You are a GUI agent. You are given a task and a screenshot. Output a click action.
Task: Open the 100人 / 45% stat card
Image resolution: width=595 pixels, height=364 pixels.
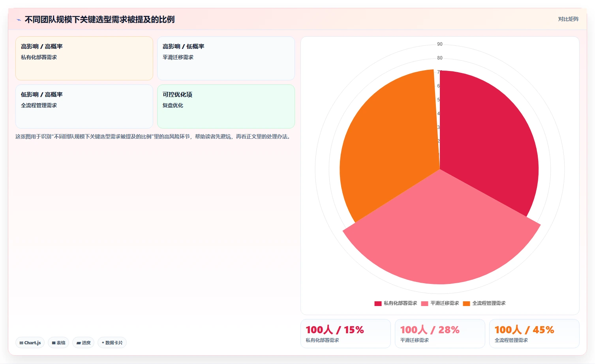[x=534, y=334]
